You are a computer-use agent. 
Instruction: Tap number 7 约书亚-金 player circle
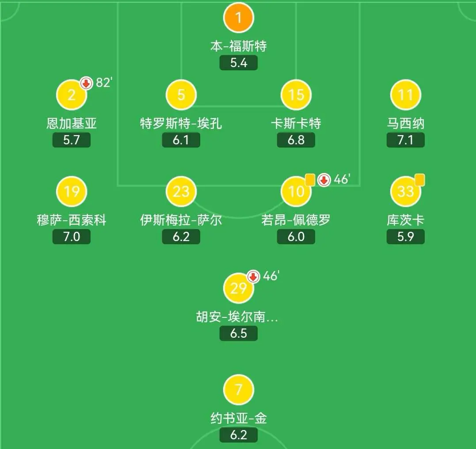[x=238, y=390]
